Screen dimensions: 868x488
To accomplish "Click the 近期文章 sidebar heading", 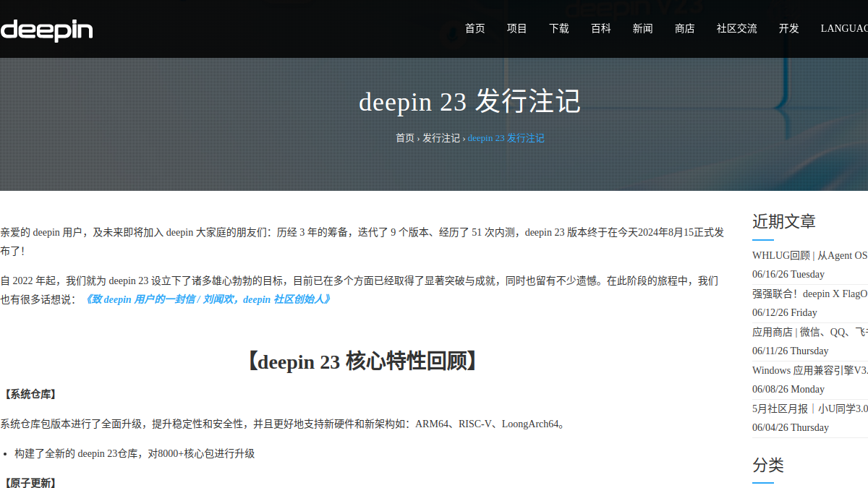I will coord(784,221).
